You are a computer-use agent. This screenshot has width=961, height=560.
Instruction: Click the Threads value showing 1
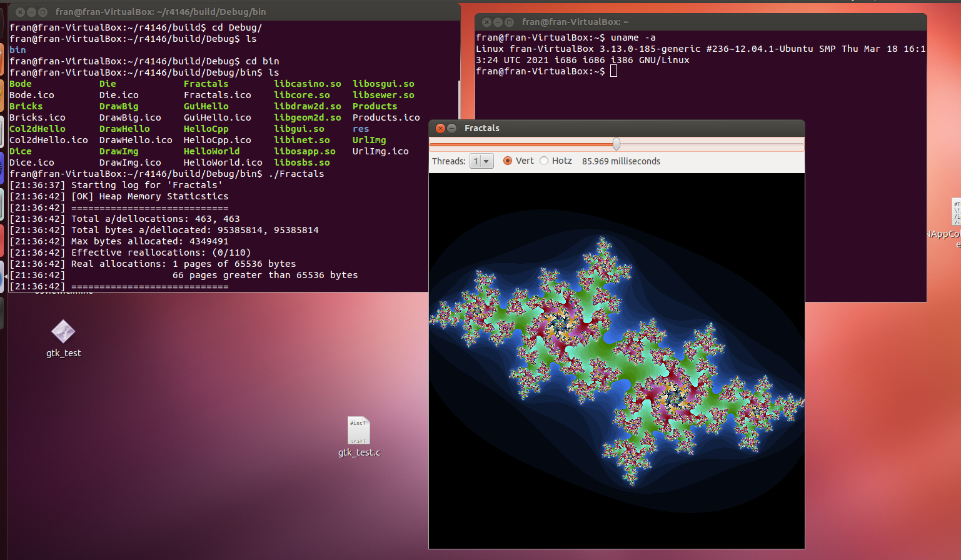tap(475, 161)
